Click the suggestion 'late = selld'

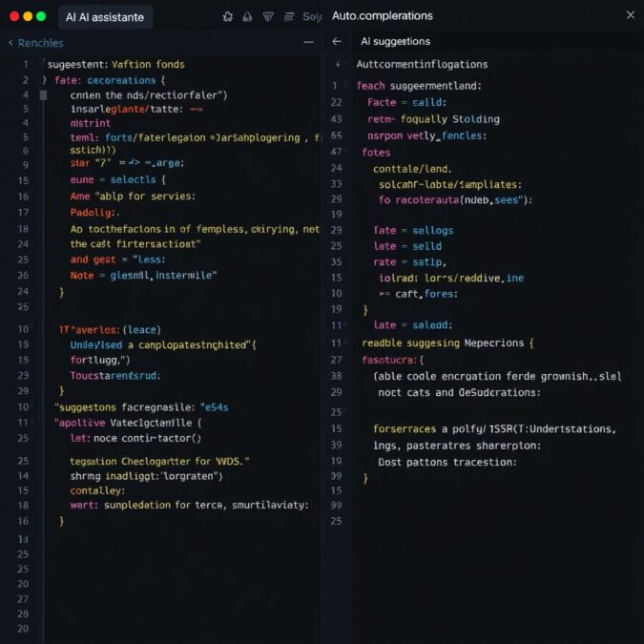[x=407, y=246]
